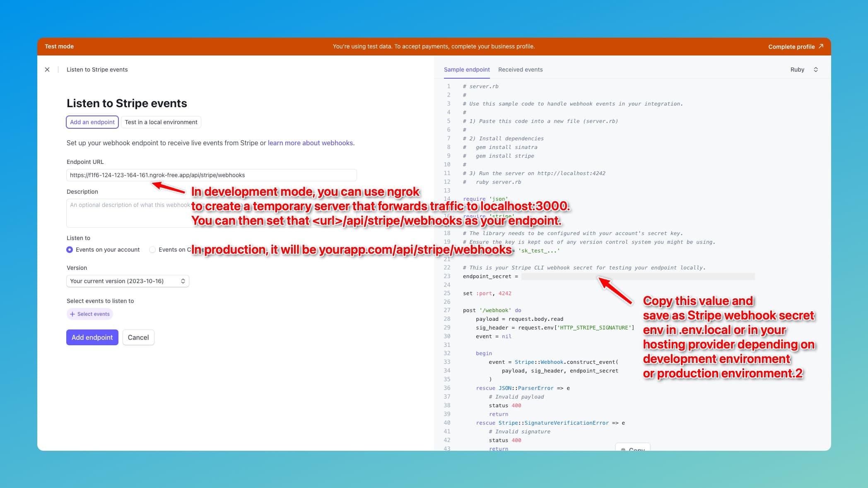Open the API version dropdown
The image size is (868, 488).
click(x=127, y=281)
